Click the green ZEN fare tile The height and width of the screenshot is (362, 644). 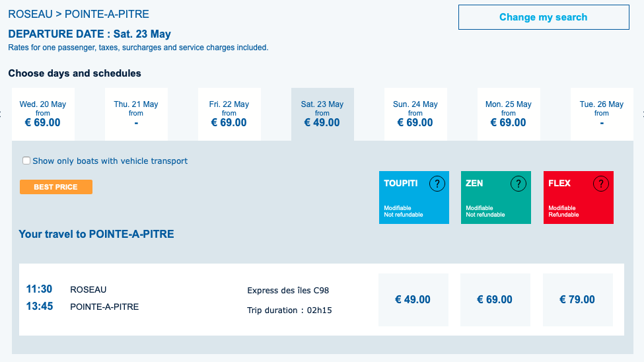click(496, 198)
